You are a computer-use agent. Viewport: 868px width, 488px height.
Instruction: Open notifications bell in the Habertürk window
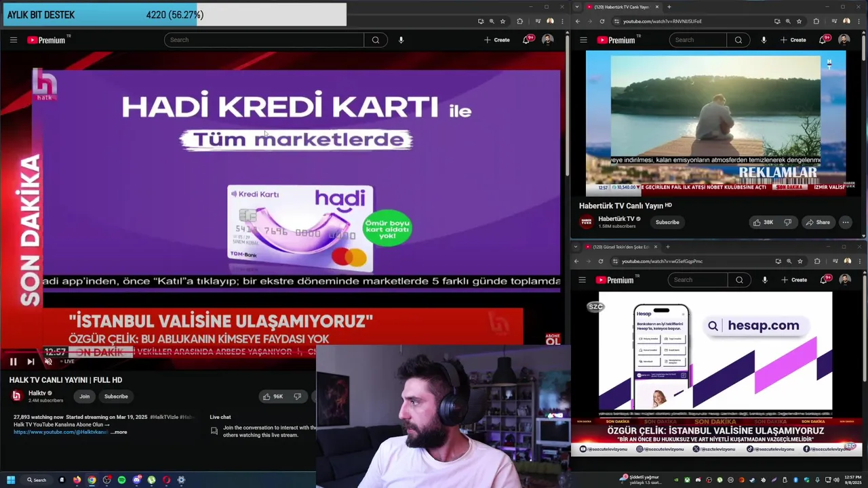click(823, 40)
